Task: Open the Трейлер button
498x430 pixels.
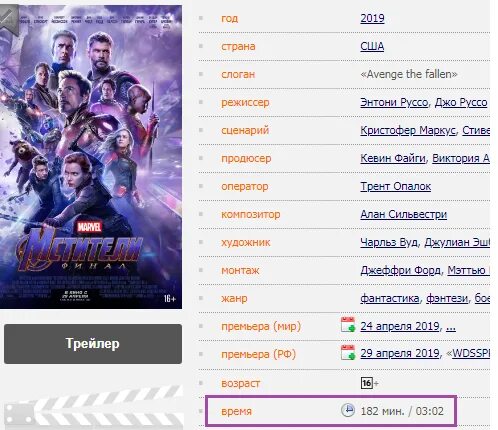Action: pyautogui.click(x=93, y=344)
